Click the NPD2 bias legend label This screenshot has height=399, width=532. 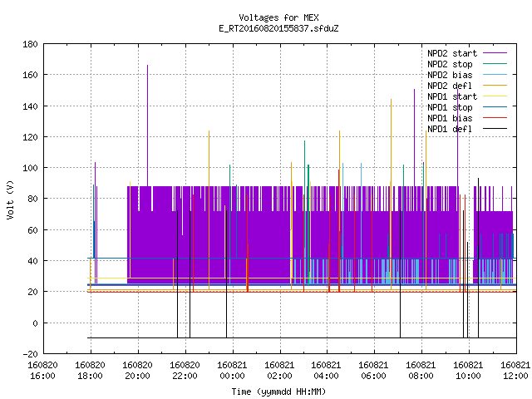pos(450,75)
